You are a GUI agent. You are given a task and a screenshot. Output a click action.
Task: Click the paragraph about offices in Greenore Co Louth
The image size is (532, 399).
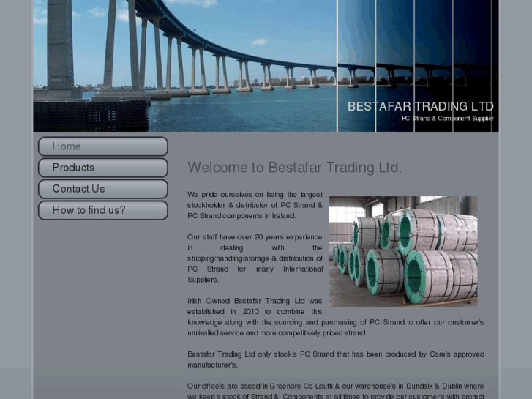(336, 391)
